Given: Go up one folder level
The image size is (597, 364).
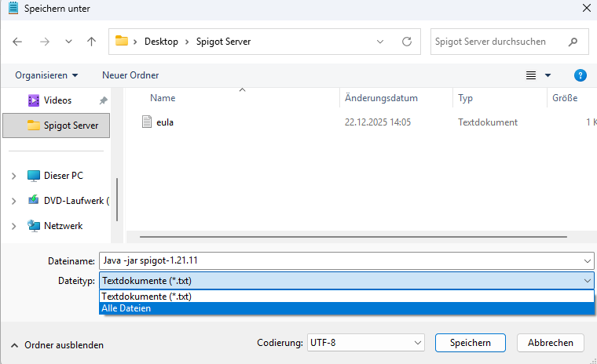Looking at the screenshot, I should [x=92, y=42].
